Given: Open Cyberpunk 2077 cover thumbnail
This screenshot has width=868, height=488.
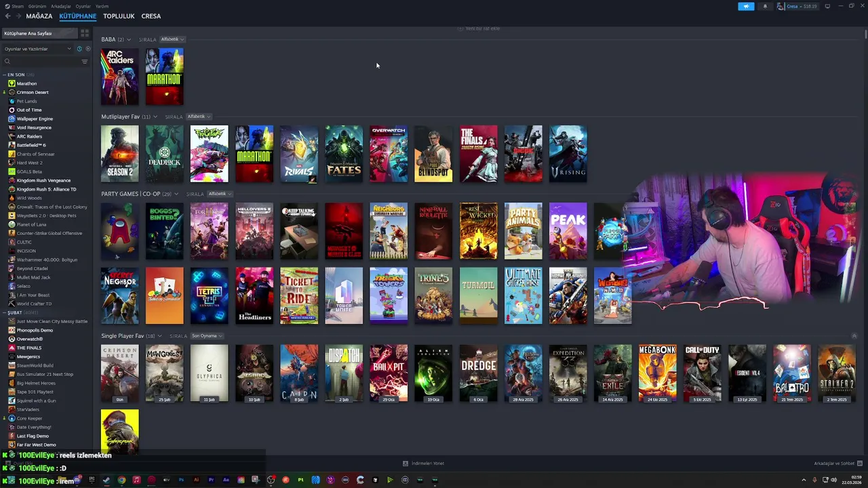Looking at the screenshot, I should tap(119, 432).
